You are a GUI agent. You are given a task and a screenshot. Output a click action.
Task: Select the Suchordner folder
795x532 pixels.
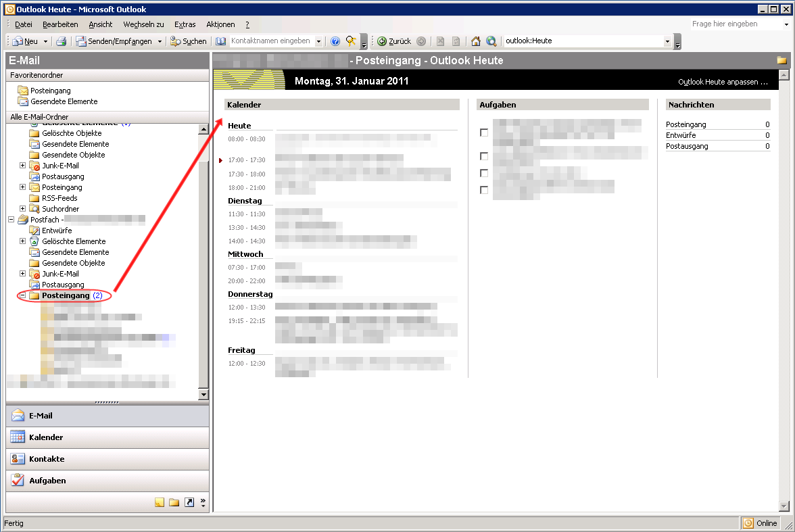pyautogui.click(x=60, y=209)
